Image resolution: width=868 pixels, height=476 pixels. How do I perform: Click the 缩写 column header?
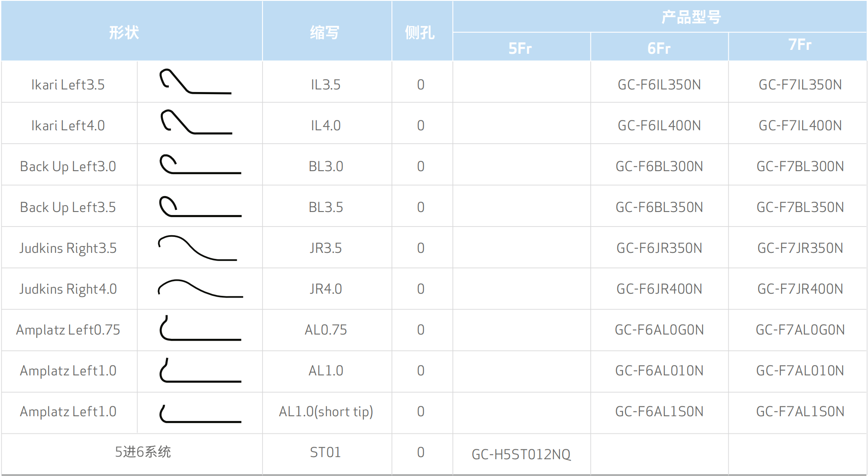(325, 33)
